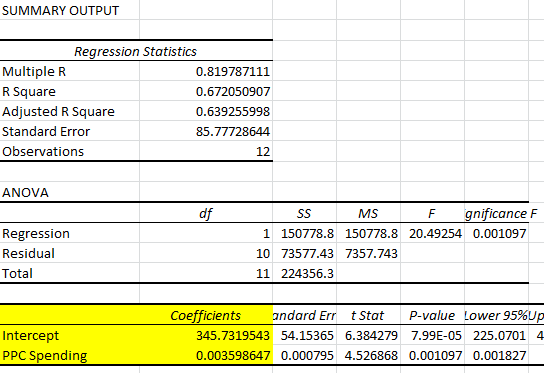544x373 pixels.
Task: Click the SS column header
Action: [x=304, y=213]
